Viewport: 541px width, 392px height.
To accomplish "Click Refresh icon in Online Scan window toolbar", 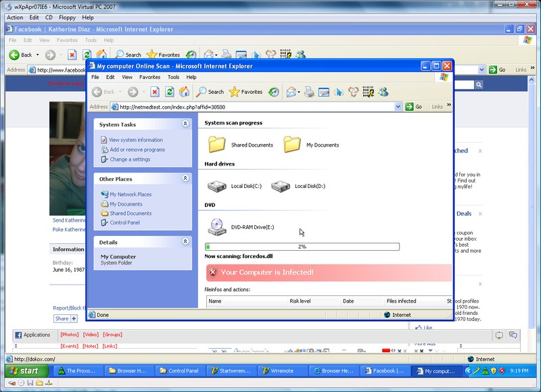I will [x=169, y=92].
